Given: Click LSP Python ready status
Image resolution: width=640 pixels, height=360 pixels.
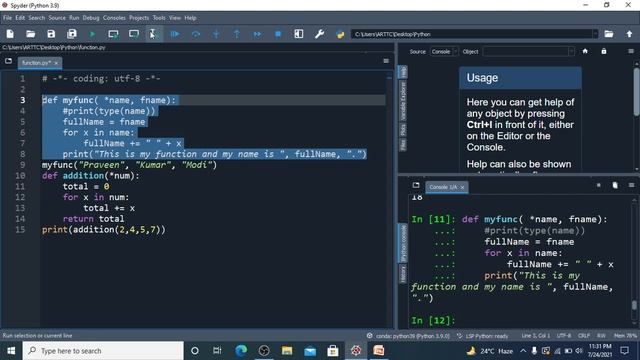Looking at the screenshot, I should click(482, 336).
